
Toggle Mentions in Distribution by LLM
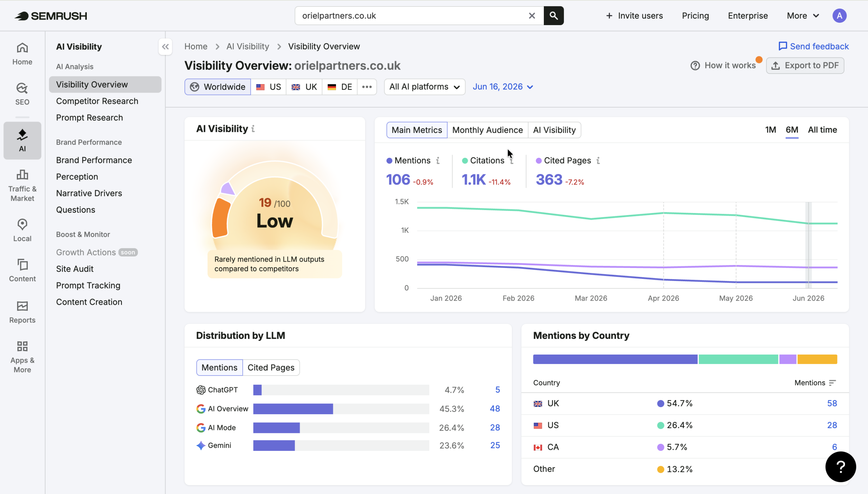pos(219,367)
